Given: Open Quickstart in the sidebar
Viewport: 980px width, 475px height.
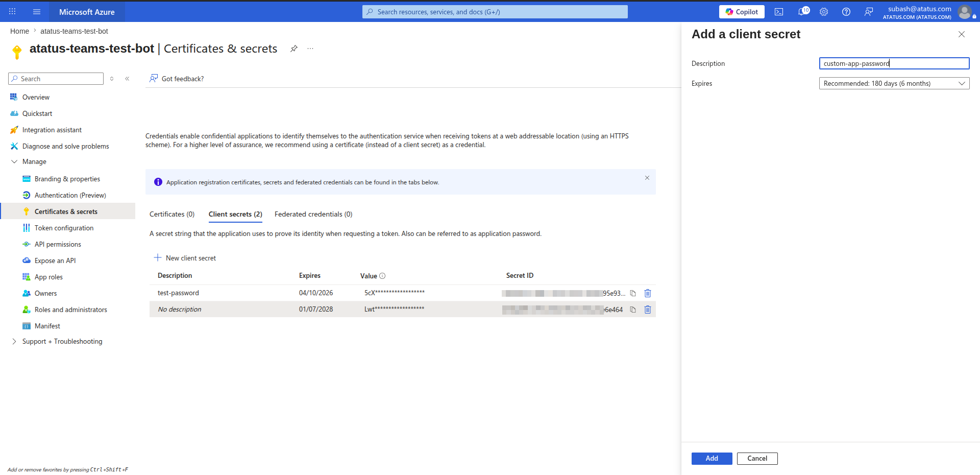Looking at the screenshot, I should pos(37,113).
